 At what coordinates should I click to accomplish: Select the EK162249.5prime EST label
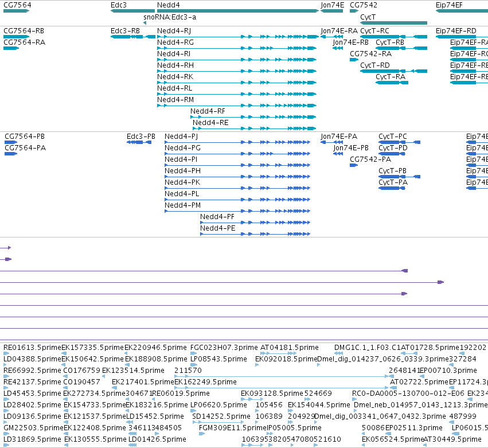[205, 382]
